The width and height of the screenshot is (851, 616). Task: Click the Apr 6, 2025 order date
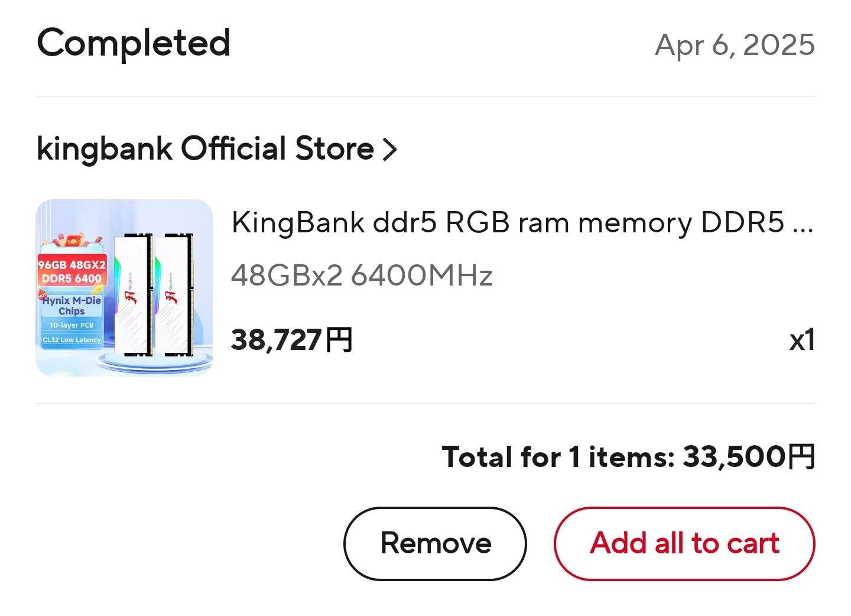point(735,45)
